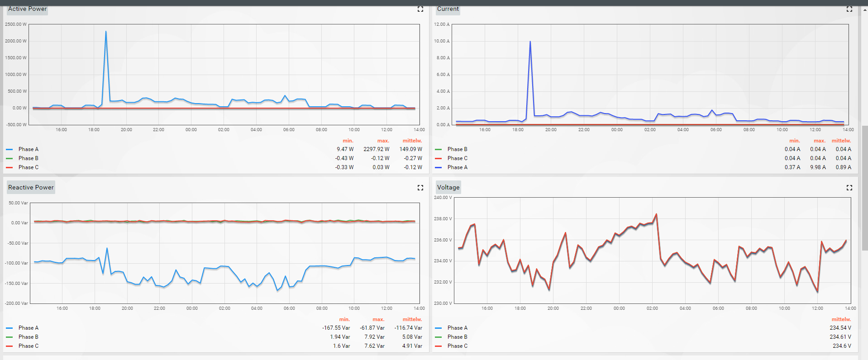Click red Phase C swatch in Voltage legend
The image size is (868, 360).
438,346
